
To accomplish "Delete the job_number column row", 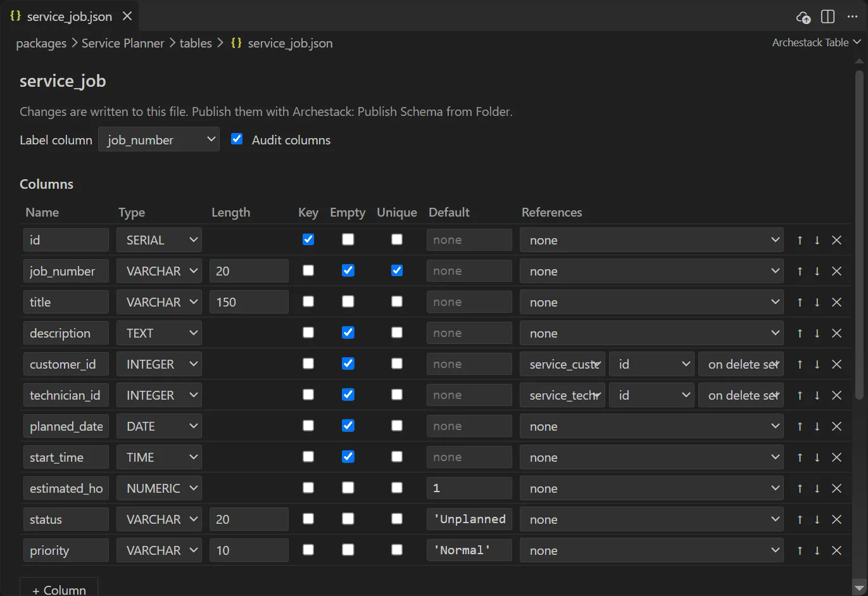I will [x=836, y=271].
